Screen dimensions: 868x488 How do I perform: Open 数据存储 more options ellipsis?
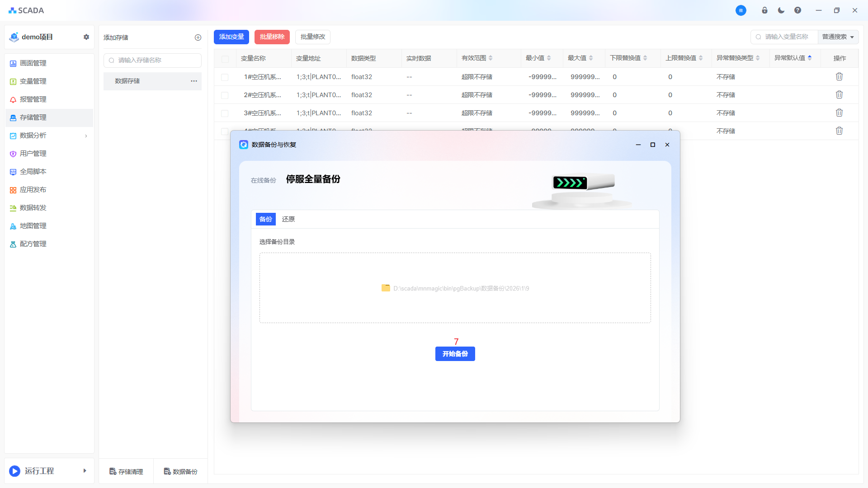[194, 81]
